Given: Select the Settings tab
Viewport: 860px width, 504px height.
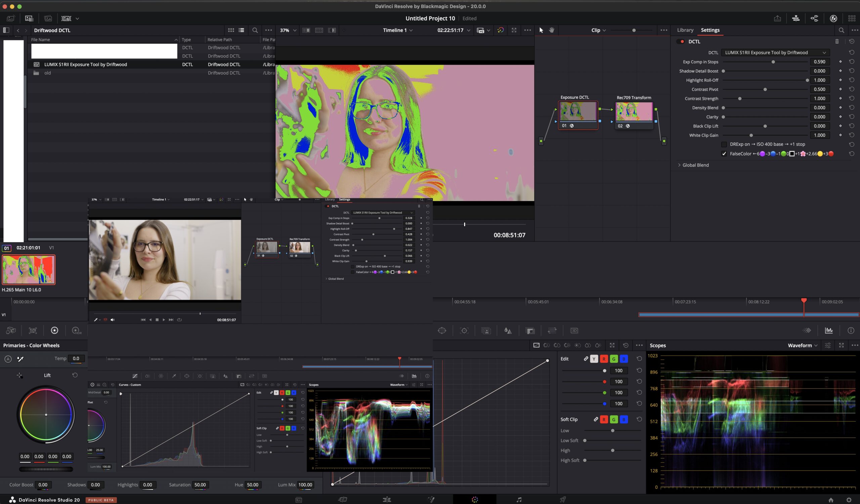Looking at the screenshot, I should [x=710, y=30].
